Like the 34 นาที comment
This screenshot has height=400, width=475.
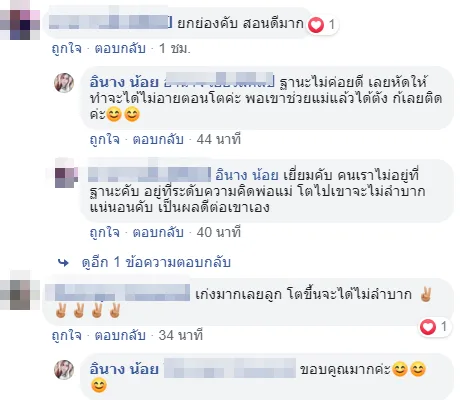(67, 335)
